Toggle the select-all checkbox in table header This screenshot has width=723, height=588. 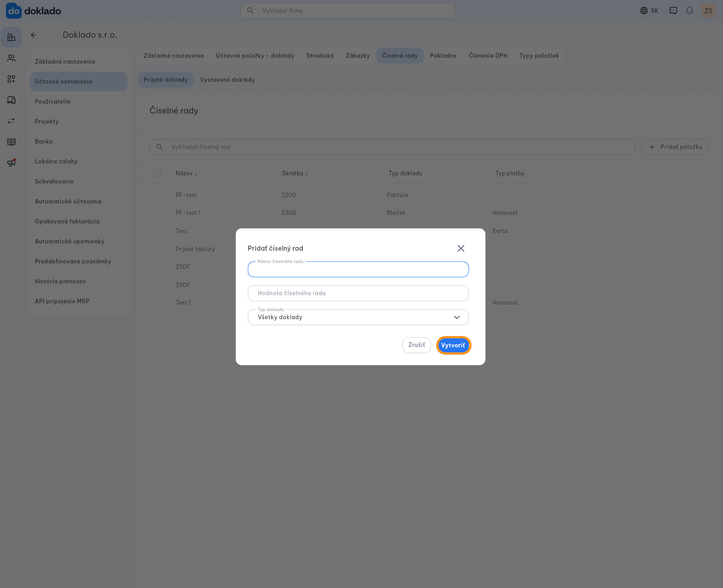pos(157,173)
